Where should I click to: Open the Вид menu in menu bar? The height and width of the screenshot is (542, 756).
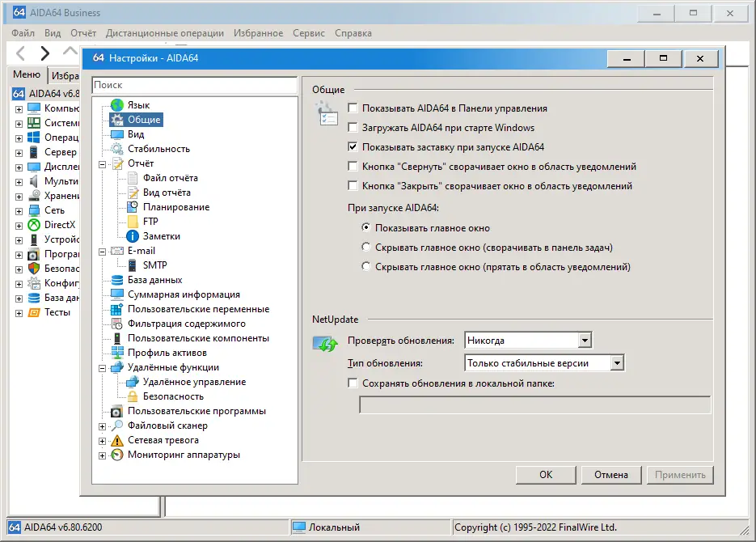[53, 33]
